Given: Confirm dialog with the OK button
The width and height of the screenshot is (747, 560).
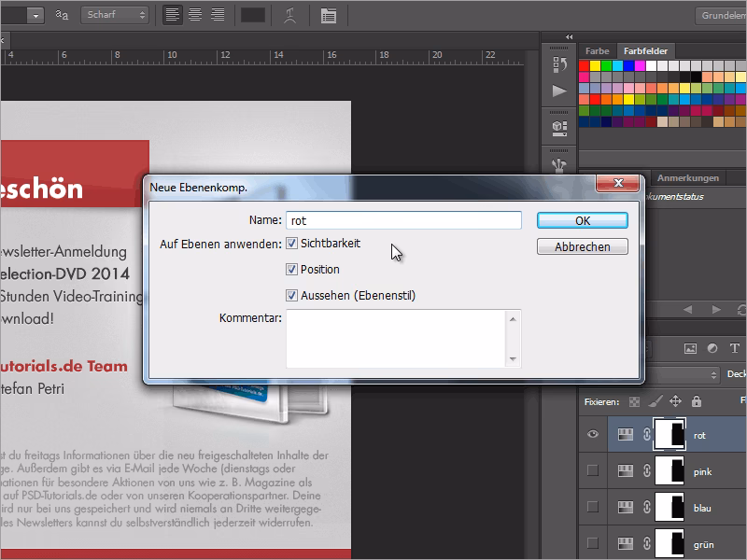Looking at the screenshot, I should 582,220.
